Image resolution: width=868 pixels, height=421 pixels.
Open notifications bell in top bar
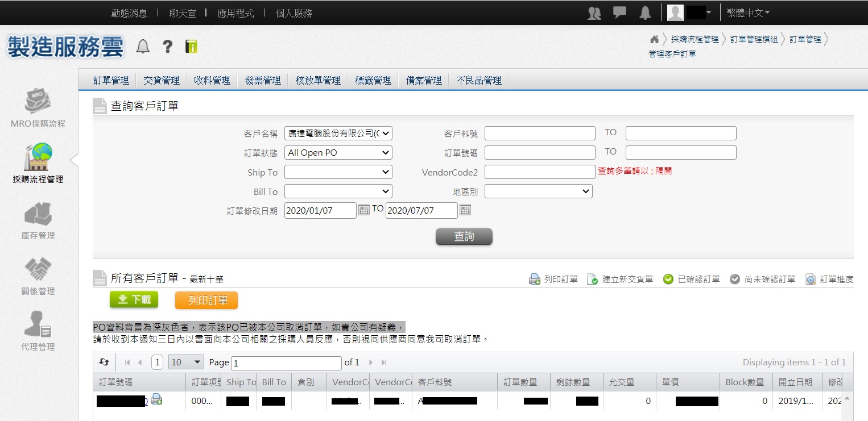pyautogui.click(x=645, y=13)
